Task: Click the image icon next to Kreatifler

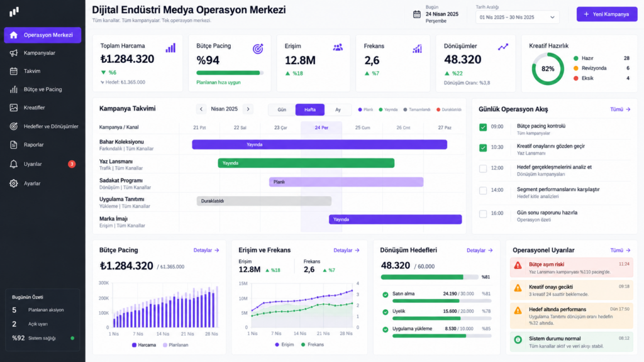Action: (14, 107)
